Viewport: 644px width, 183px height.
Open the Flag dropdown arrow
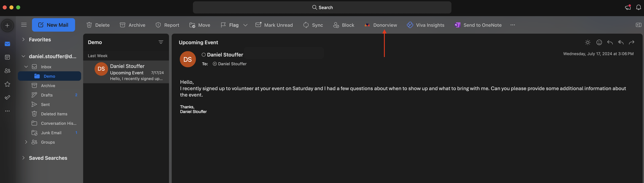tap(245, 25)
